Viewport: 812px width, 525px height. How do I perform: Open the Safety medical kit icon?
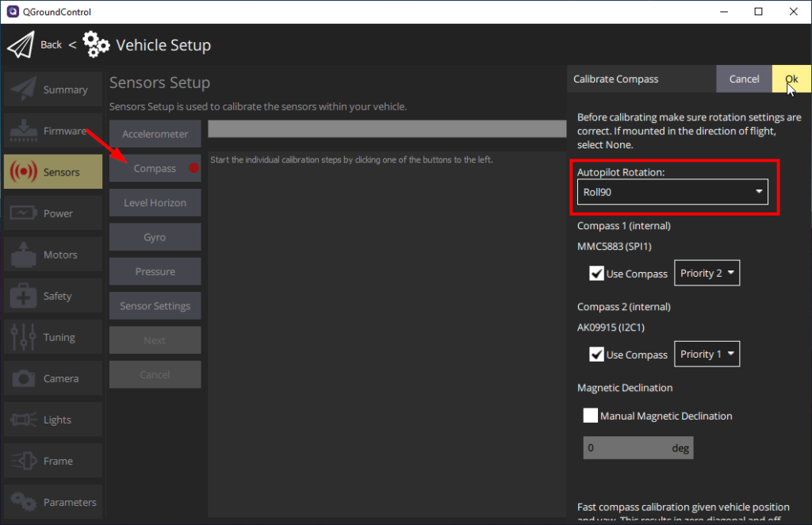(23, 296)
